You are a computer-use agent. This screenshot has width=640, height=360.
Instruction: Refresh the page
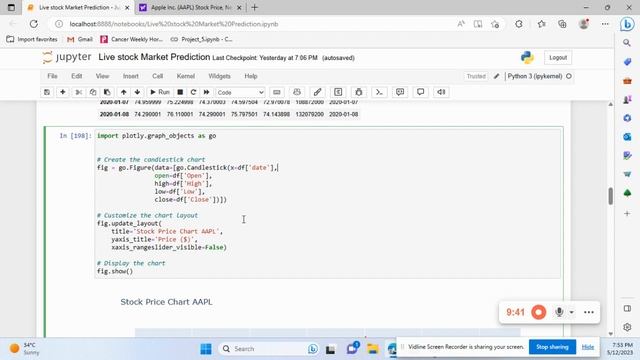(x=33, y=24)
